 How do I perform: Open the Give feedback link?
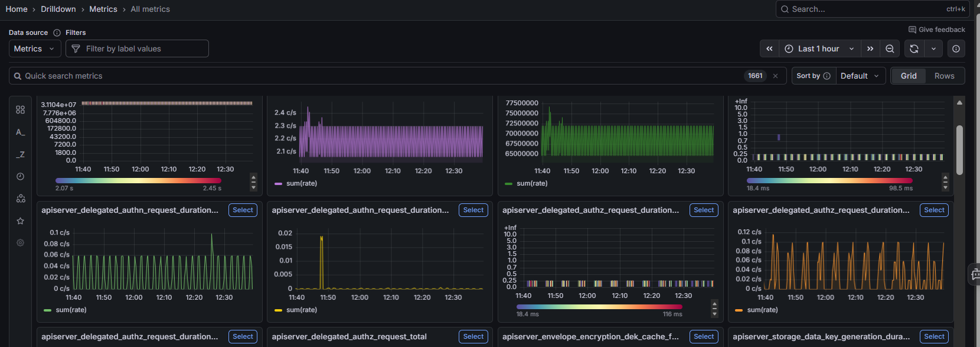pyautogui.click(x=937, y=30)
